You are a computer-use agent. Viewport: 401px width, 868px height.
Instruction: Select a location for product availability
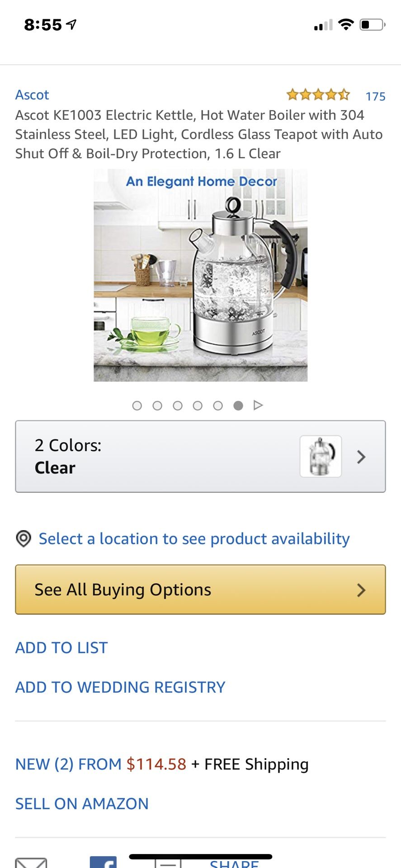pos(194,539)
